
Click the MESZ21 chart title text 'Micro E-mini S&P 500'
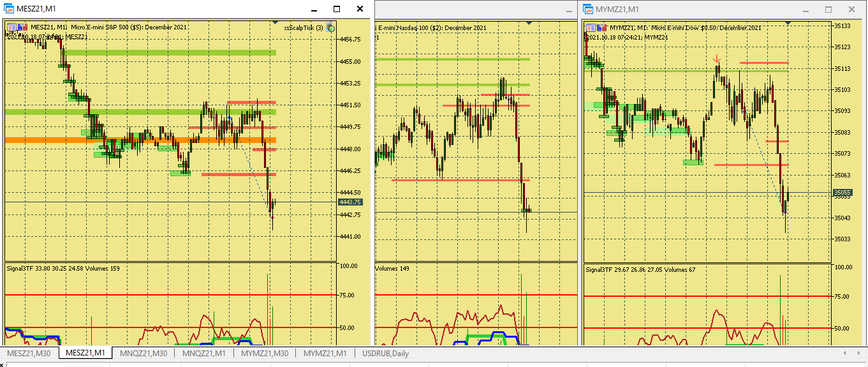coord(101,27)
